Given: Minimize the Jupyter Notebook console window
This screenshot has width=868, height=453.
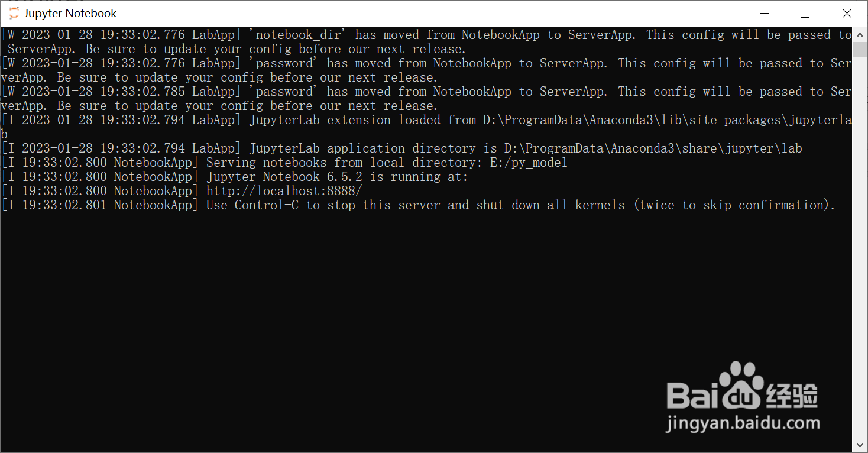Looking at the screenshot, I should click(763, 13).
